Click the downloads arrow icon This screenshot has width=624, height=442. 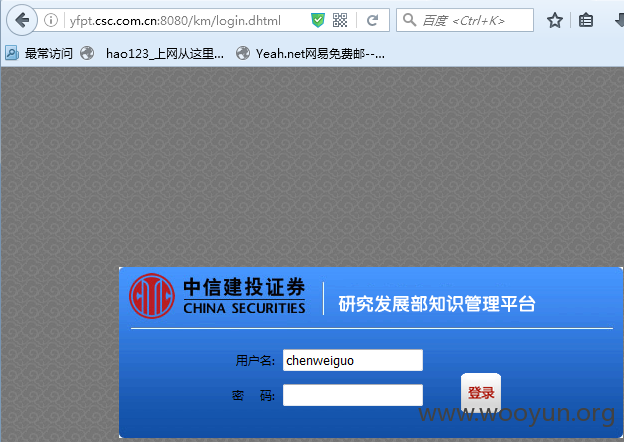pyautogui.click(x=619, y=20)
